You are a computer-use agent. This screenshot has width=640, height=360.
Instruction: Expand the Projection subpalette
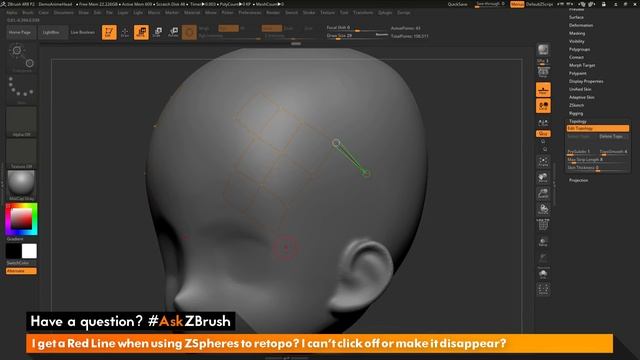point(579,180)
